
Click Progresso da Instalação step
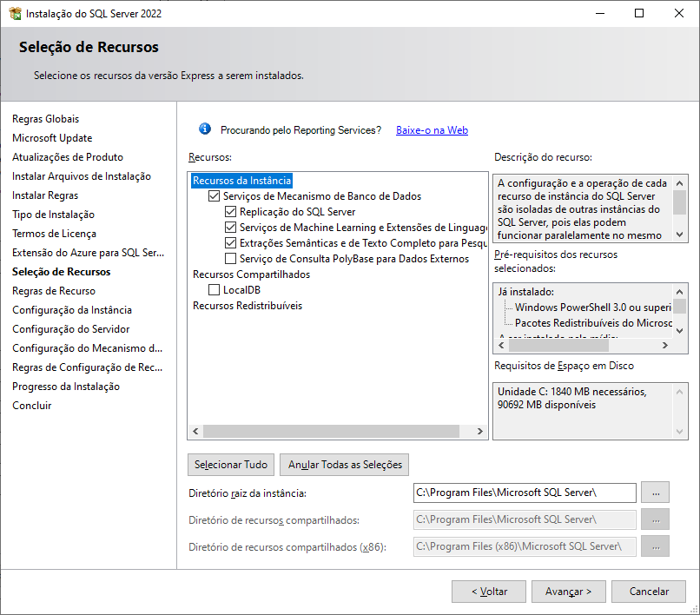tap(66, 387)
